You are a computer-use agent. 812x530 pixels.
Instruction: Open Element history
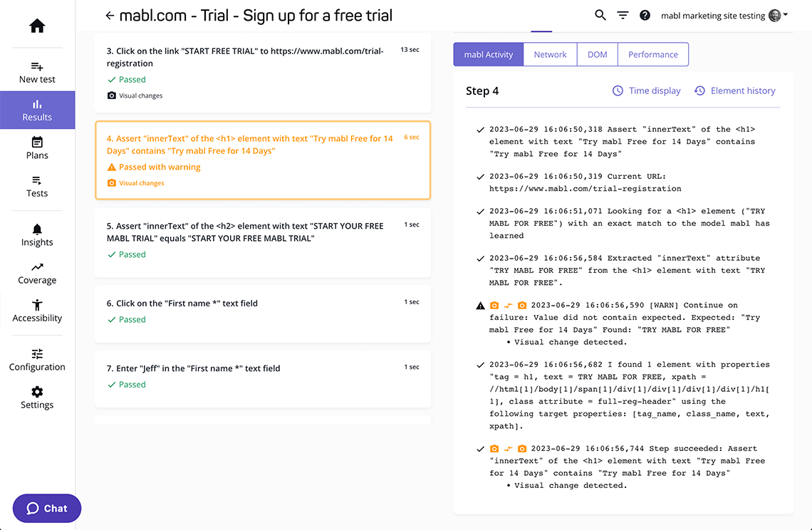click(734, 90)
